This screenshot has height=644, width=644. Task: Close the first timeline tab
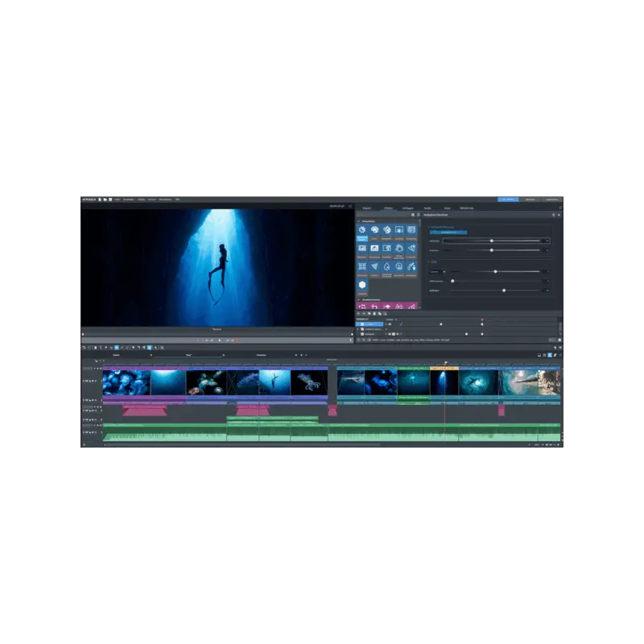click(151, 355)
